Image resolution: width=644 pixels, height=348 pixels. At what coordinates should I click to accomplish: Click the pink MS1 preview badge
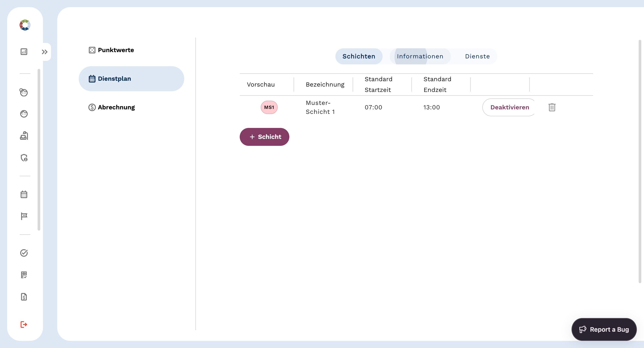(269, 107)
